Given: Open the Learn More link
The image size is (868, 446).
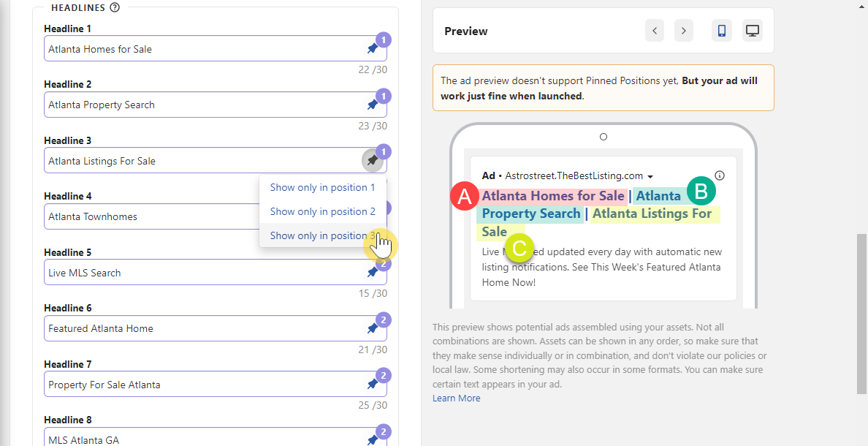Looking at the screenshot, I should (x=457, y=398).
